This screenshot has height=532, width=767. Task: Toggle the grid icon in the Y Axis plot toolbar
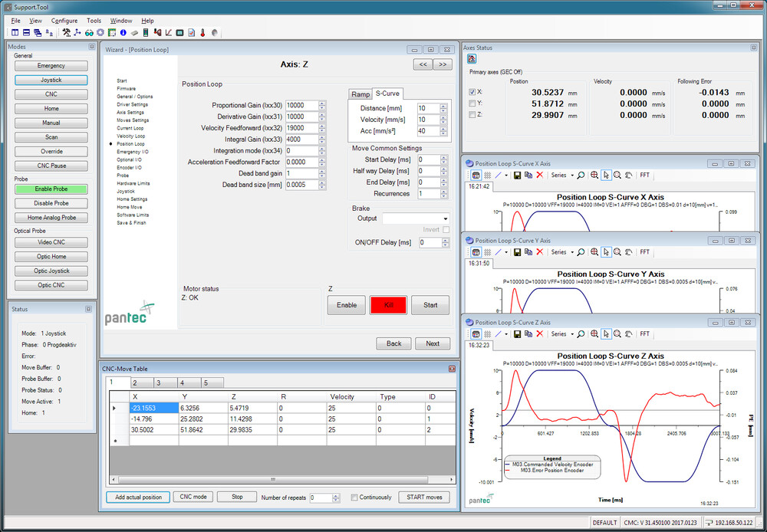[x=489, y=251]
